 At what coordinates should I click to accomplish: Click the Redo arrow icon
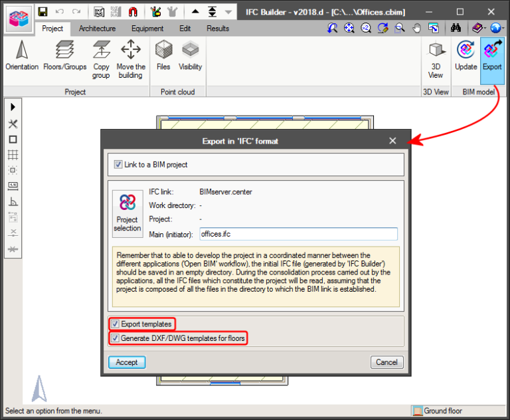click(76, 12)
